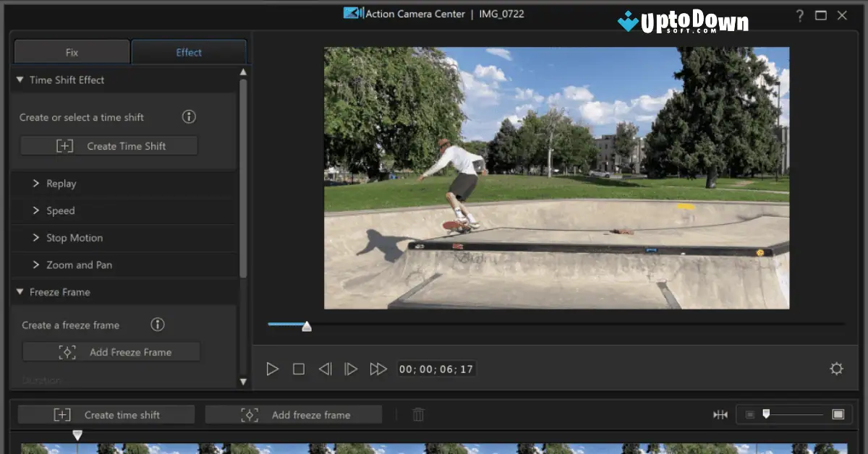
Task: Click the Create Time Shift panel button
Action: [109, 146]
